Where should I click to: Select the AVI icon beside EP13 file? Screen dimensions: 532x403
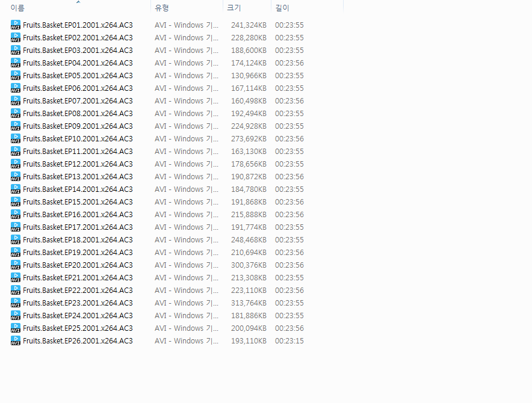point(16,177)
